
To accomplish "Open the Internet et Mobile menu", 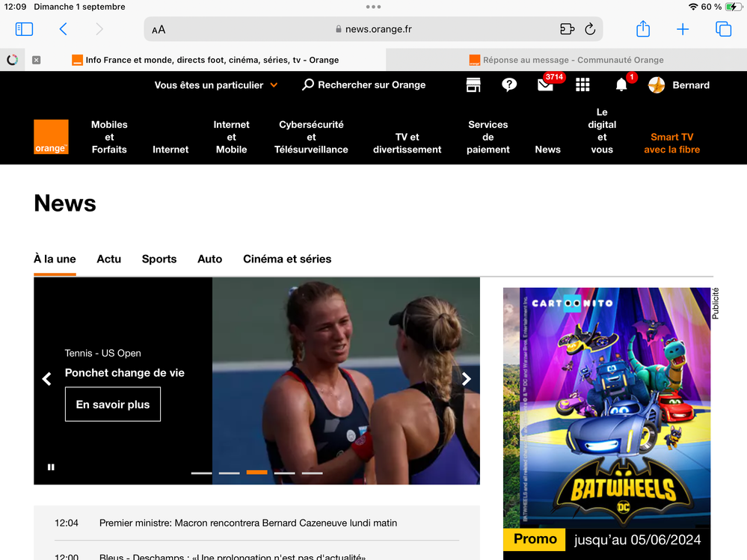I will tap(232, 137).
